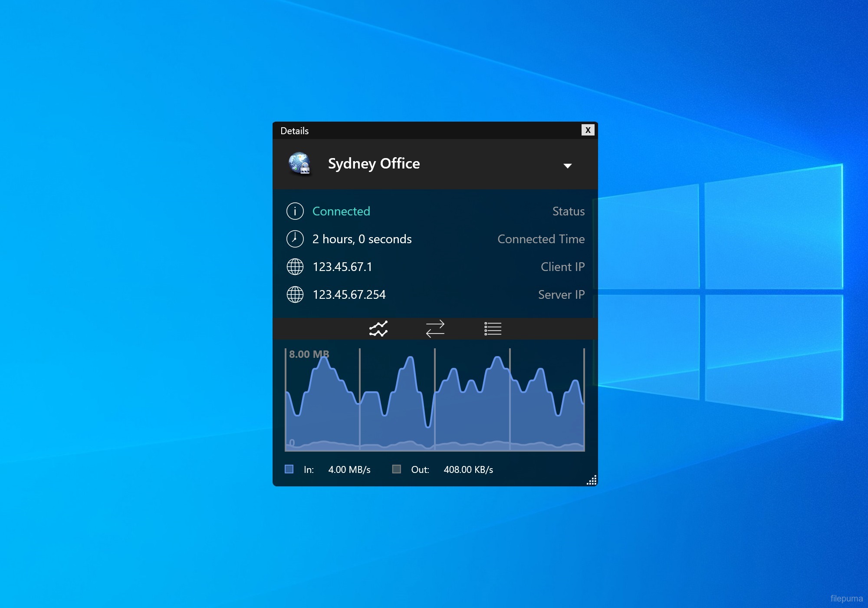The width and height of the screenshot is (868, 608).
Task: Click the Client IP label
Action: tap(562, 267)
